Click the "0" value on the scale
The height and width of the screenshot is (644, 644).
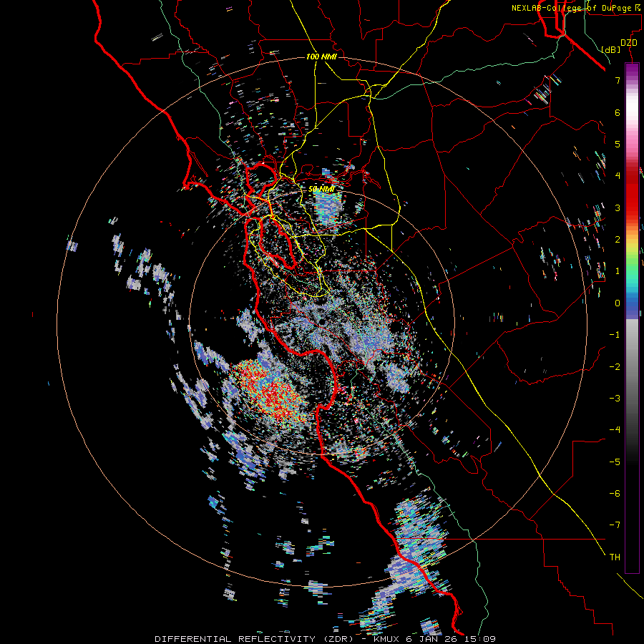click(618, 303)
